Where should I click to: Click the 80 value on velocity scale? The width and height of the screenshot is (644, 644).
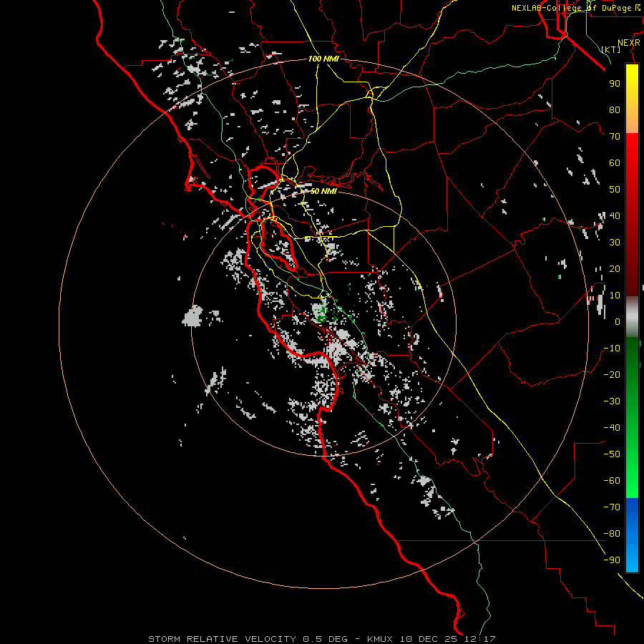[615, 109]
